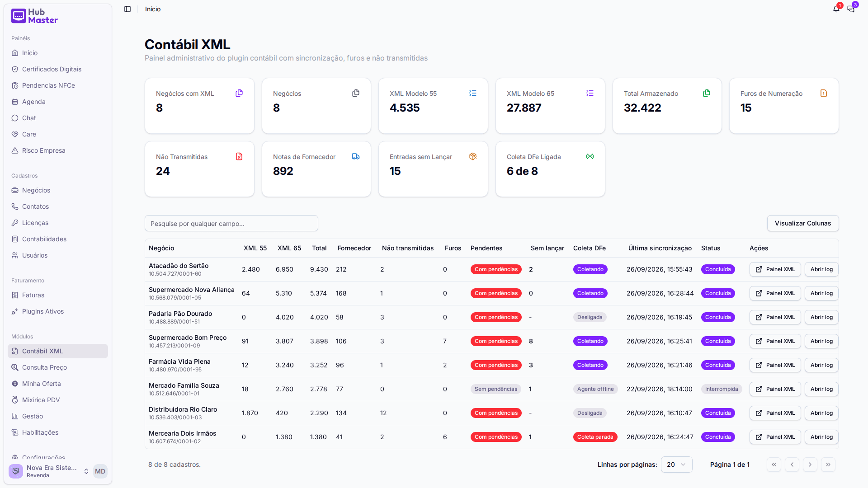
Task: Go to previous page chevron
Action: pyautogui.click(x=792, y=465)
